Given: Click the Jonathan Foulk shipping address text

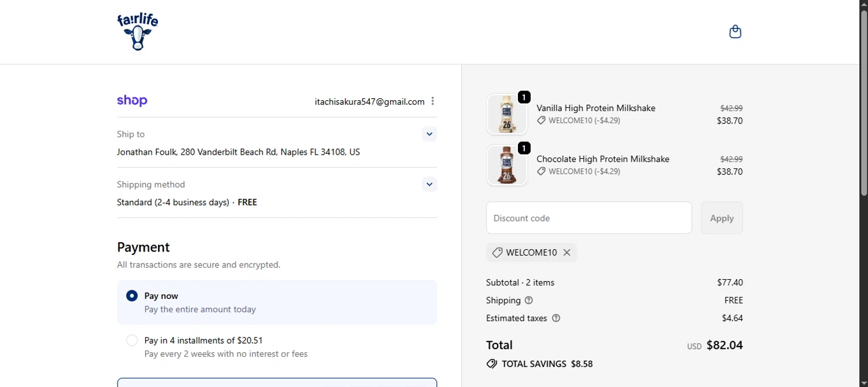Looking at the screenshot, I should (238, 152).
